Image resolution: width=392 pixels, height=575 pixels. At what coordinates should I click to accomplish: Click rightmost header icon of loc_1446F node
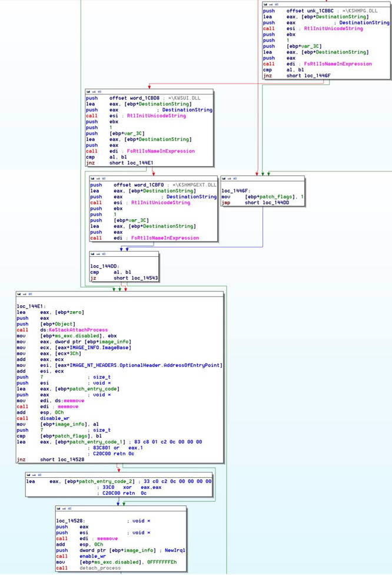tap(234, 178)
